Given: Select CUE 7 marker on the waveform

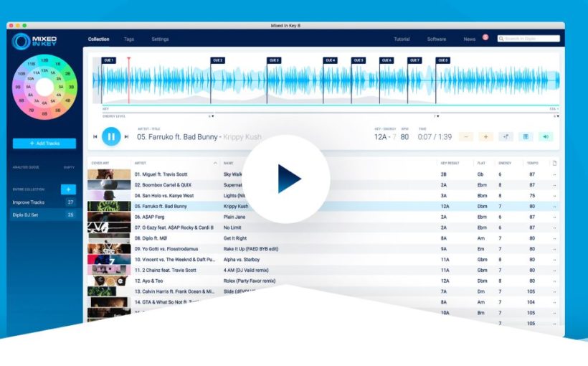Looking at the screenshot, I should tap(414, 60).
